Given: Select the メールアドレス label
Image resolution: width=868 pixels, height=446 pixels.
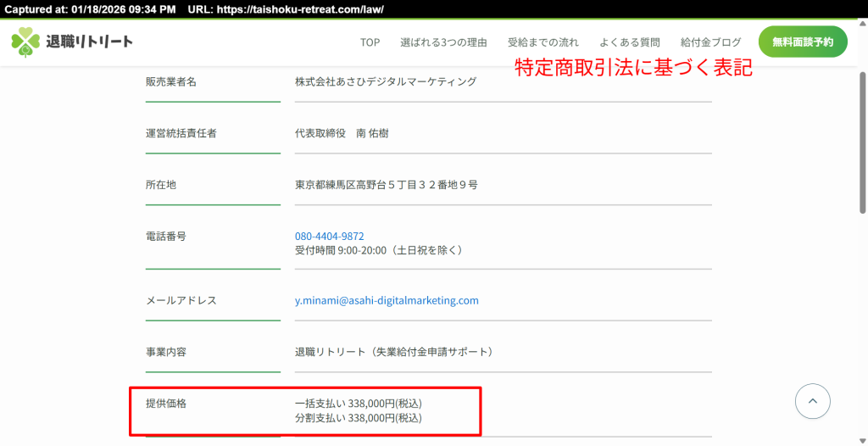Looking at the screenshot, I should [x=181, y=300].
